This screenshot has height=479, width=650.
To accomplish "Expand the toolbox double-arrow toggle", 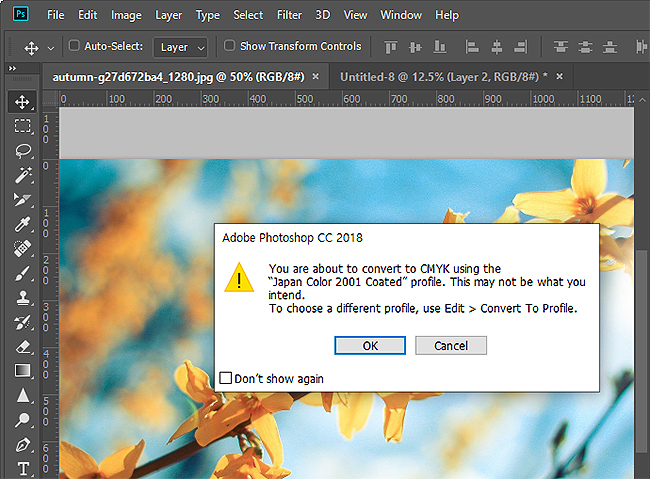I will pyautogui.click(x=12, y=68).
